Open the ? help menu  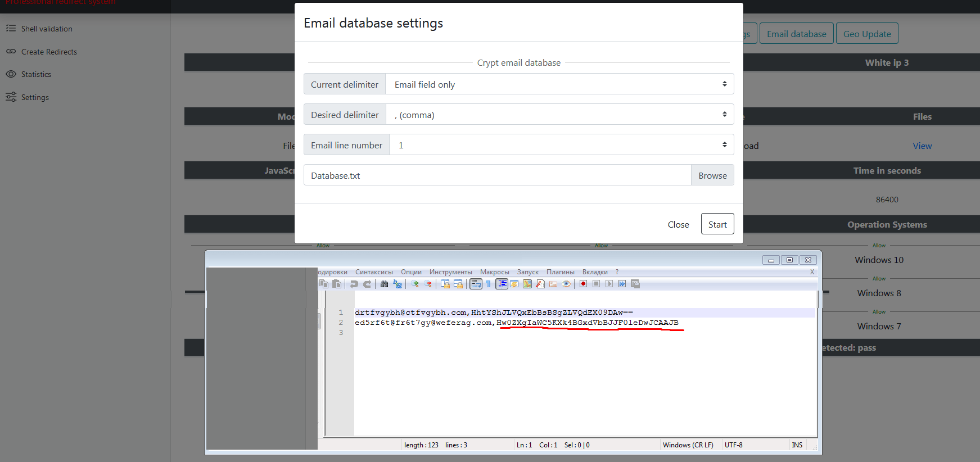coord(617,272)
